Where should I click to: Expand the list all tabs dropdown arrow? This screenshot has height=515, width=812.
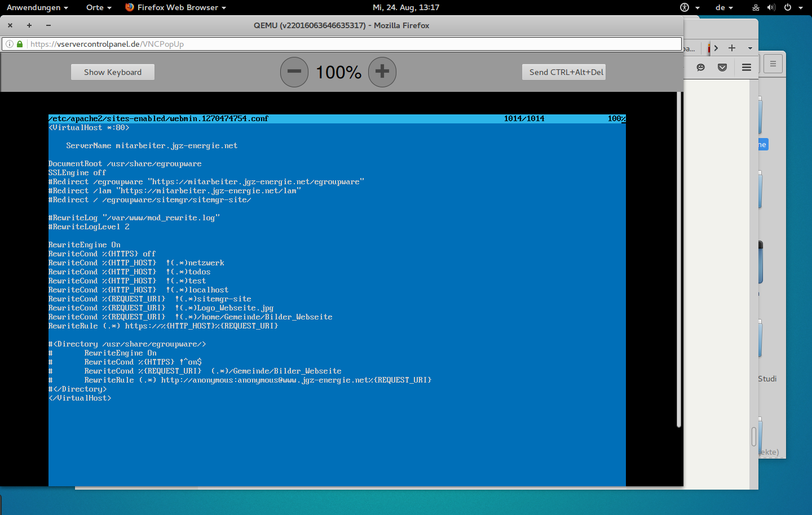(750, 48)
